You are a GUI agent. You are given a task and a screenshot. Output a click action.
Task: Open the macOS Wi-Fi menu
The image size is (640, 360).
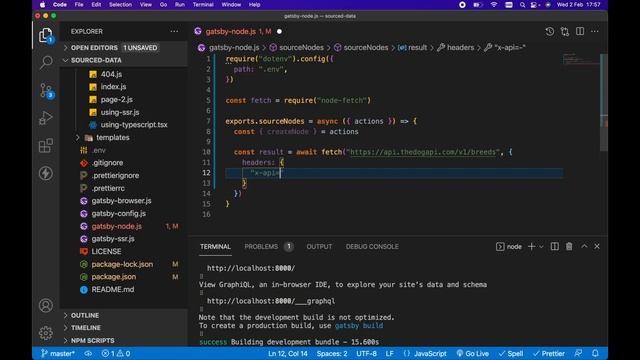coord(494,5)
